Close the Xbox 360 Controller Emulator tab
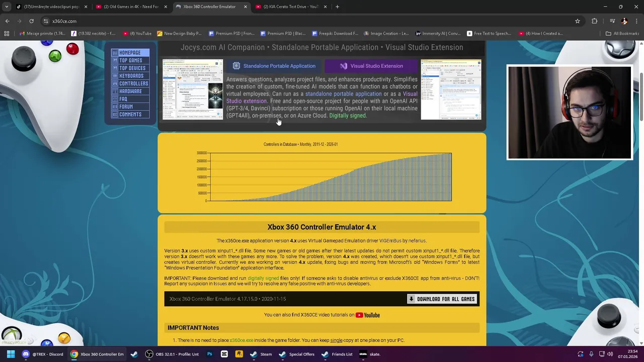 246,7
